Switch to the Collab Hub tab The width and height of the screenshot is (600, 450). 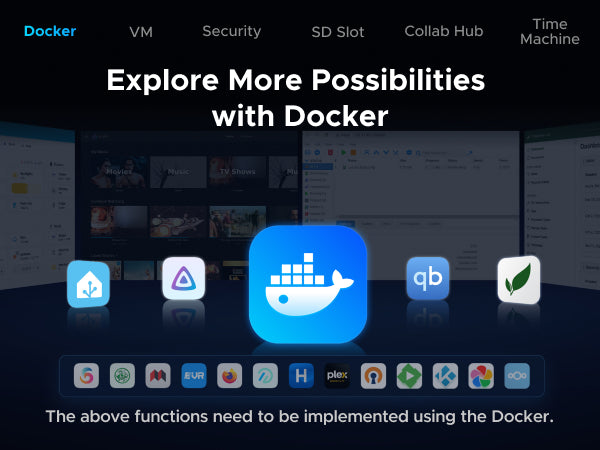(x=443, y=31)
